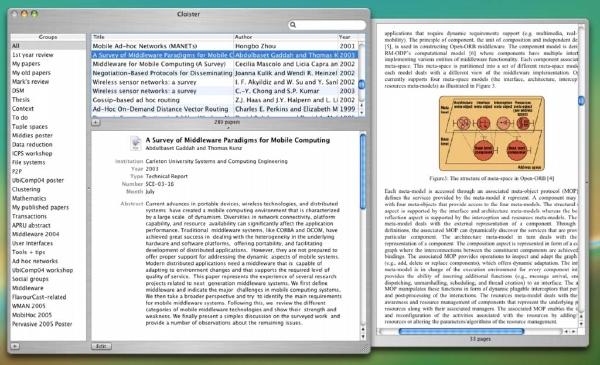Select Wireless sensor networks row by Chong
Screen dimensions: 600x365
click(224, 91)
